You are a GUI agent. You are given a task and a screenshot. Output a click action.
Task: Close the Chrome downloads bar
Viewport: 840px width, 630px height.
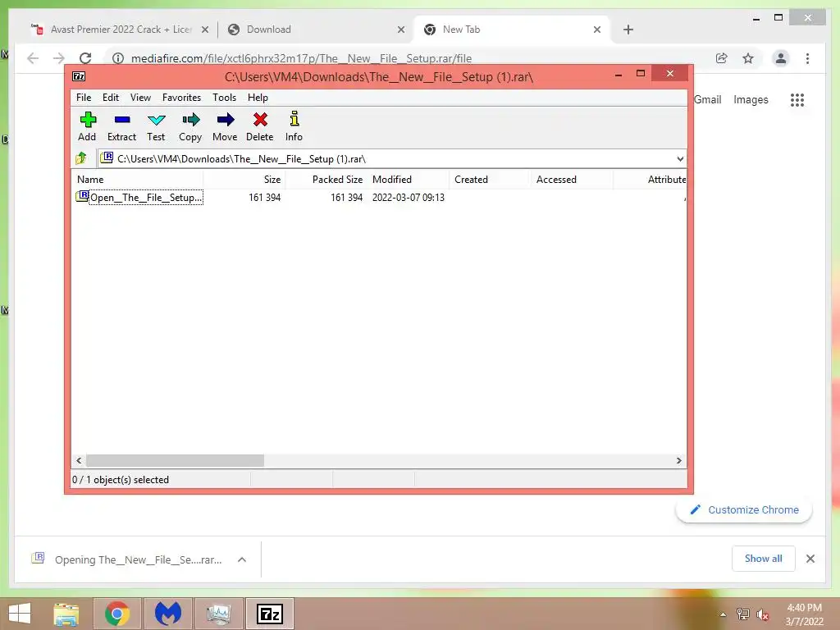(x=810, y=559)
